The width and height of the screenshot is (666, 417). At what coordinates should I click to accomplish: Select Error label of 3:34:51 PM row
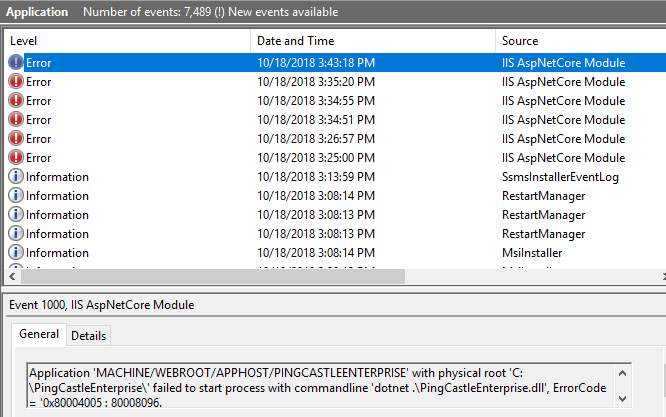tap(39, 120)
